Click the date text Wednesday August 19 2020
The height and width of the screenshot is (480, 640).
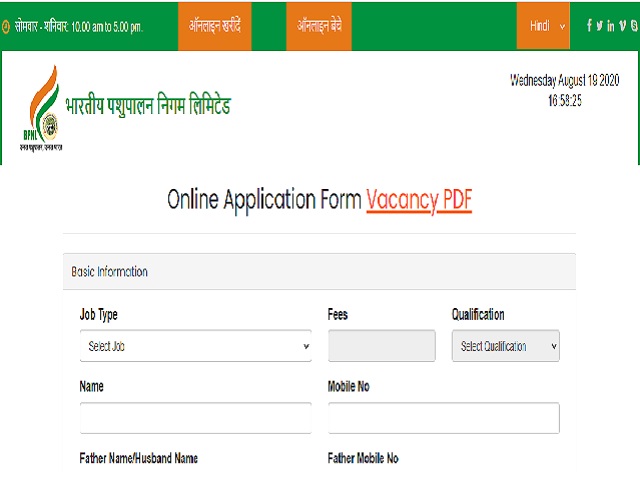click(564, 80)
